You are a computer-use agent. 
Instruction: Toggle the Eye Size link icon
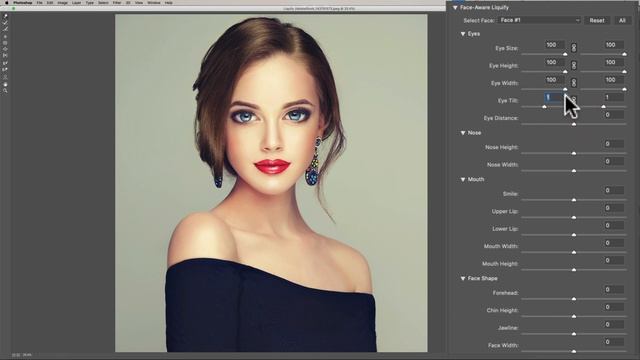pos(573,48)
